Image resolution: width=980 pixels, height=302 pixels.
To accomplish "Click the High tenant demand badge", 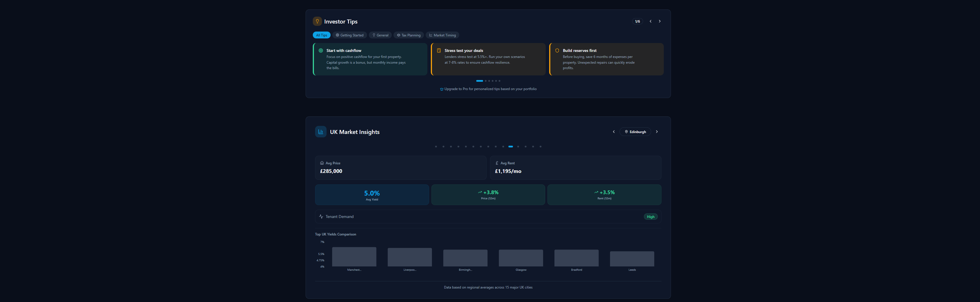I will [x=651, y=216].
